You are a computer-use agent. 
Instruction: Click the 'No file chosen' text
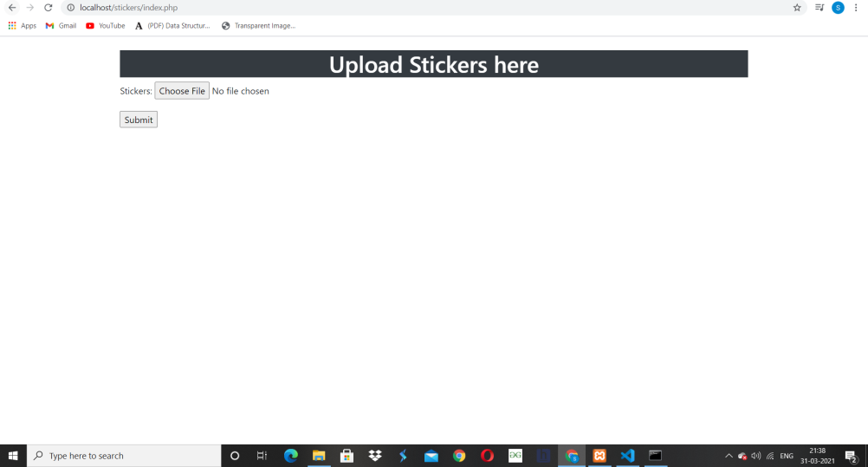point(240,91)
